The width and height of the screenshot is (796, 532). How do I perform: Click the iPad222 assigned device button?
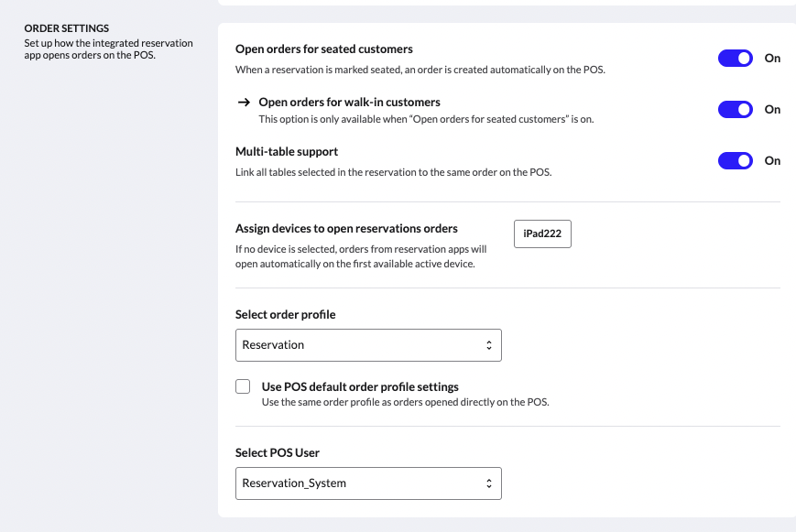(x=542, y=234)
